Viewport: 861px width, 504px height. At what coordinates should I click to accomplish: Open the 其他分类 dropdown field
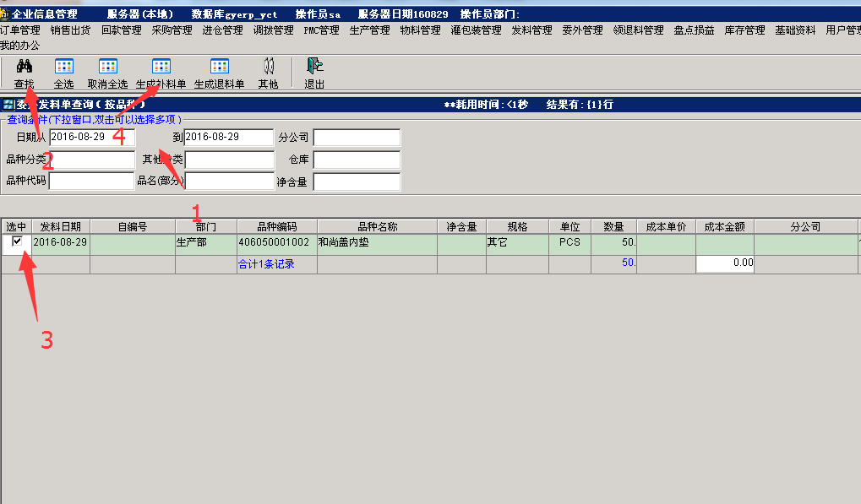(229, 160)
